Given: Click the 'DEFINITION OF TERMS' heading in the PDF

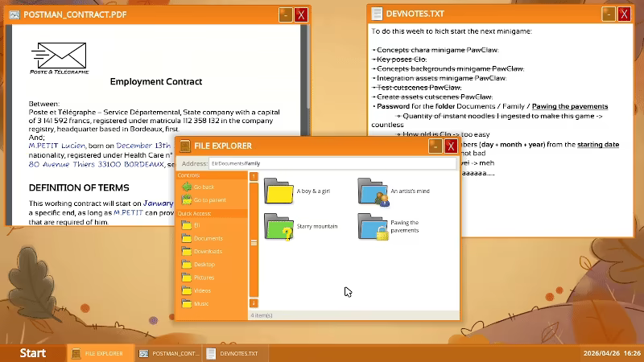Looking at the screenshot, I should pyautogui.click(x=79, y=187).
